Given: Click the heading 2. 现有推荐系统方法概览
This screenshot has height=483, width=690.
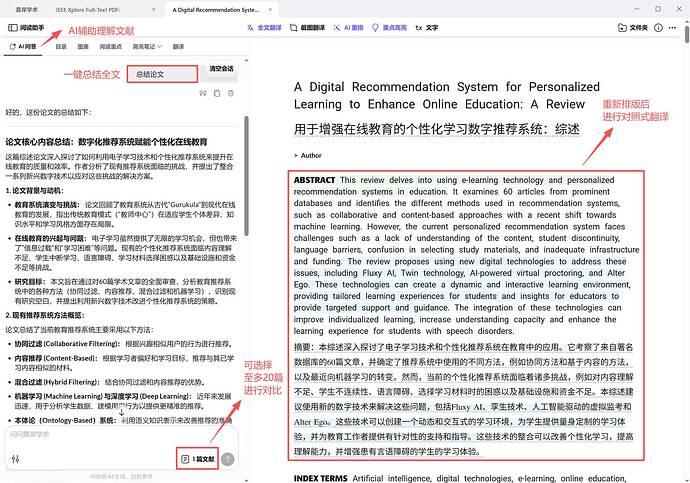Looking at the screenshot, I should click(x=45, y=315).
